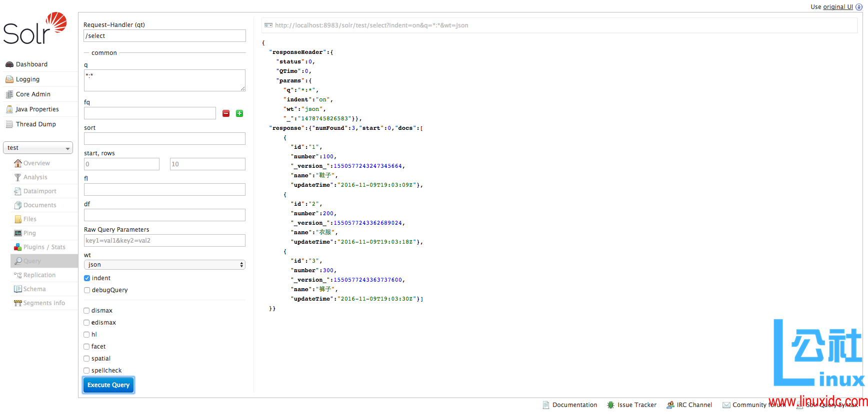The height and width of the screenshot is (414, 868).
Task: Click the Solr logo
Action: tap(35, 28)
